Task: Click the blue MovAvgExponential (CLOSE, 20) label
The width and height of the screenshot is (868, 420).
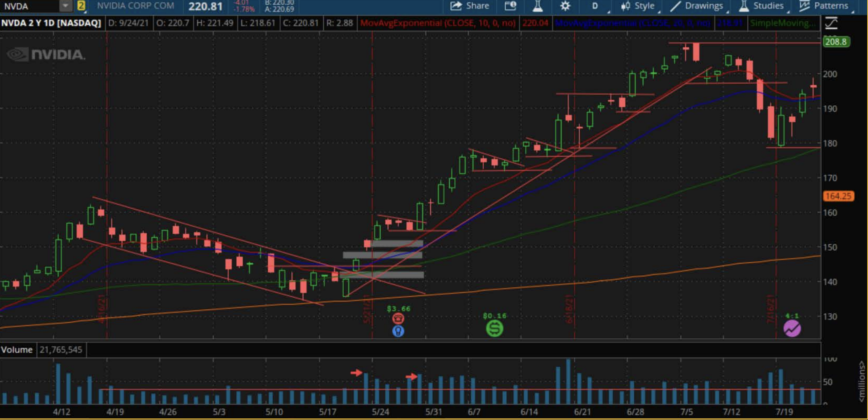Action: point(632,23)
